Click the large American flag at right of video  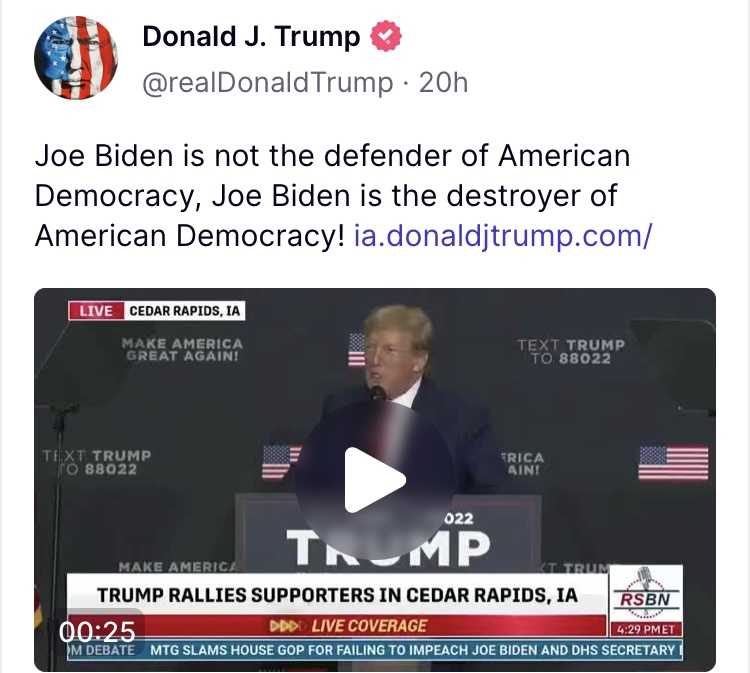(x=673, y=463)
